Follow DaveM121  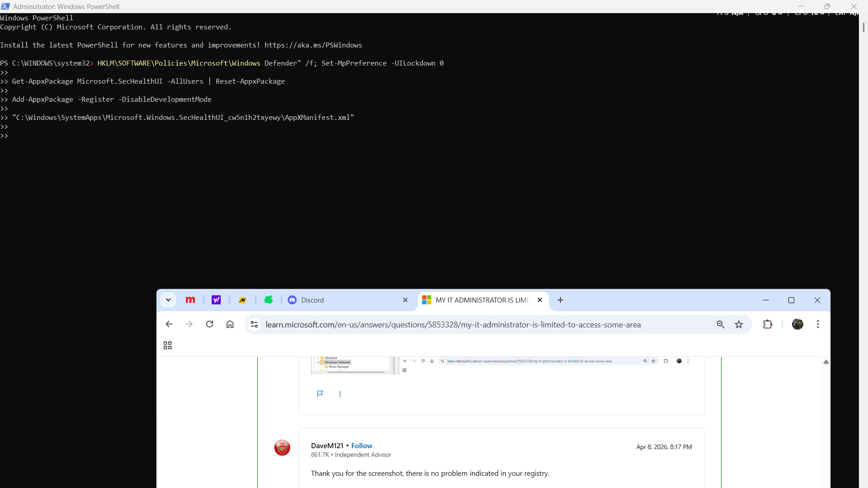pos(362,446)
